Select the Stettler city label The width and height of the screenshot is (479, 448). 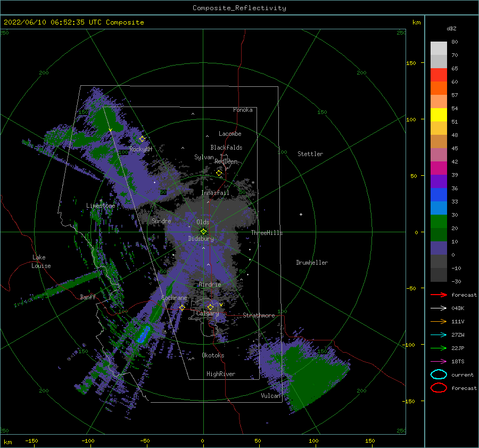310,154
